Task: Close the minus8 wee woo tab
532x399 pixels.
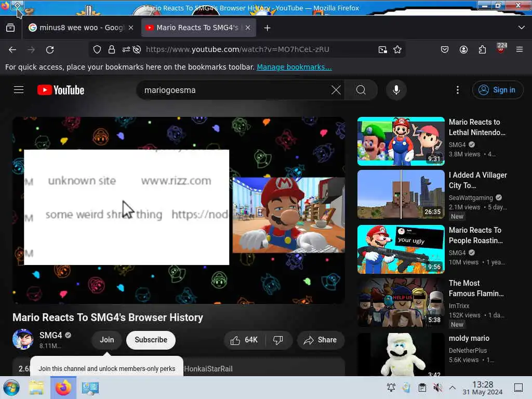Action: (131, 28)
